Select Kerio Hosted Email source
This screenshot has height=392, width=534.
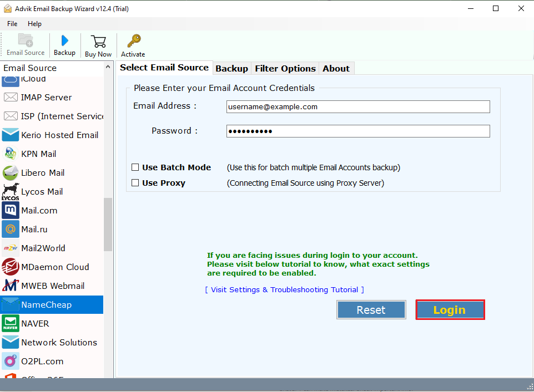pos(52,135)
